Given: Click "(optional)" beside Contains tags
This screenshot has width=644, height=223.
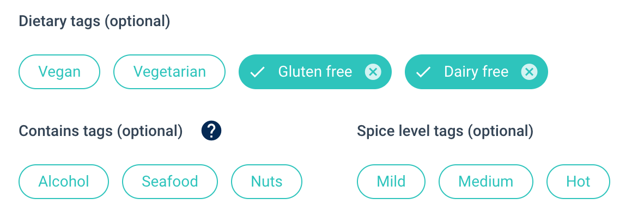Looking at the screenshot, I should click(150, 131).
